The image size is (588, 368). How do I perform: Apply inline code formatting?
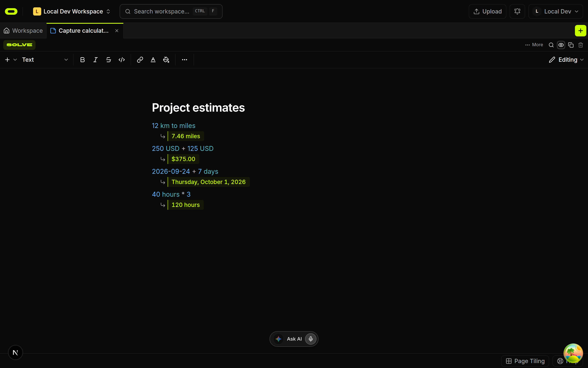pyautogui.click(x=122, y=60)
